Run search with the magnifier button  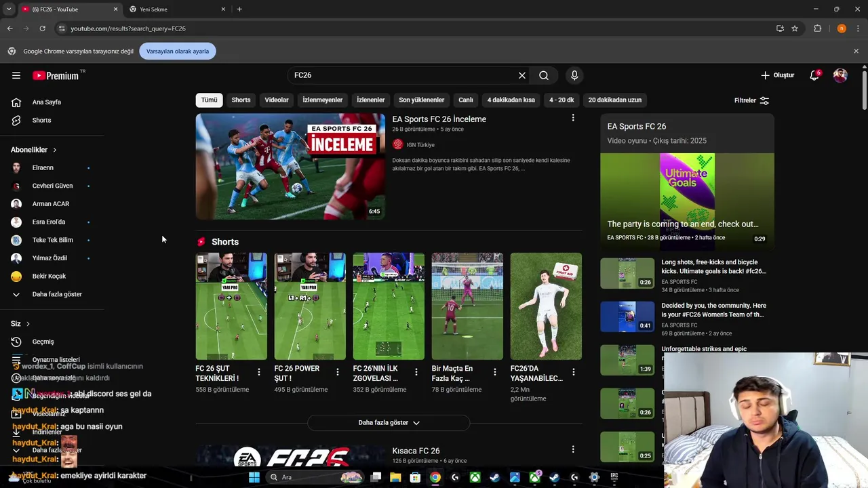(x=544, y=75)
